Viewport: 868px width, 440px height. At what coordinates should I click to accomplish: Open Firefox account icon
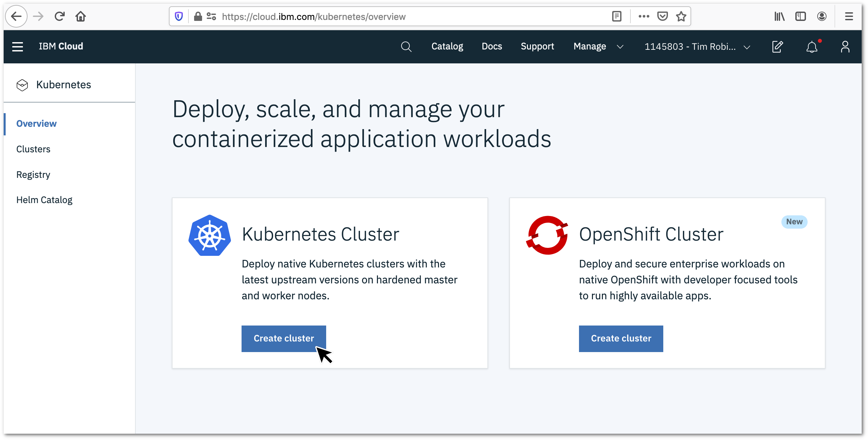(822, 16)
